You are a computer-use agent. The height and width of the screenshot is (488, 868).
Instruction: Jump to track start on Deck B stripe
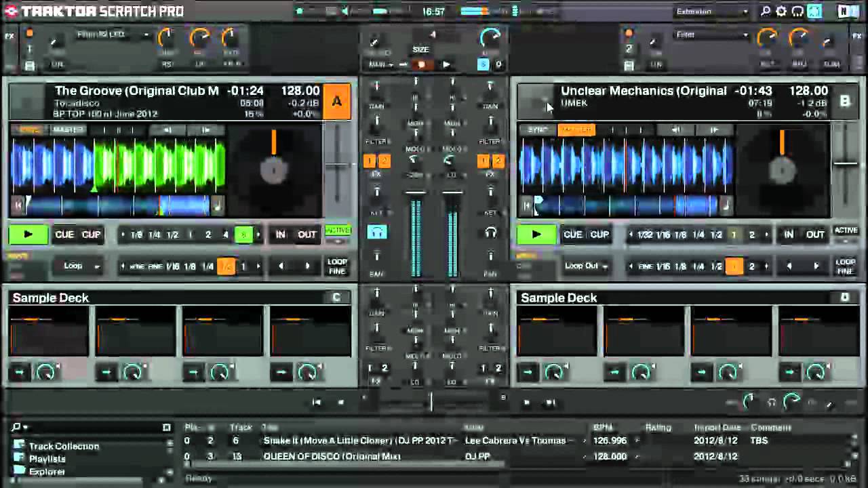525,205
